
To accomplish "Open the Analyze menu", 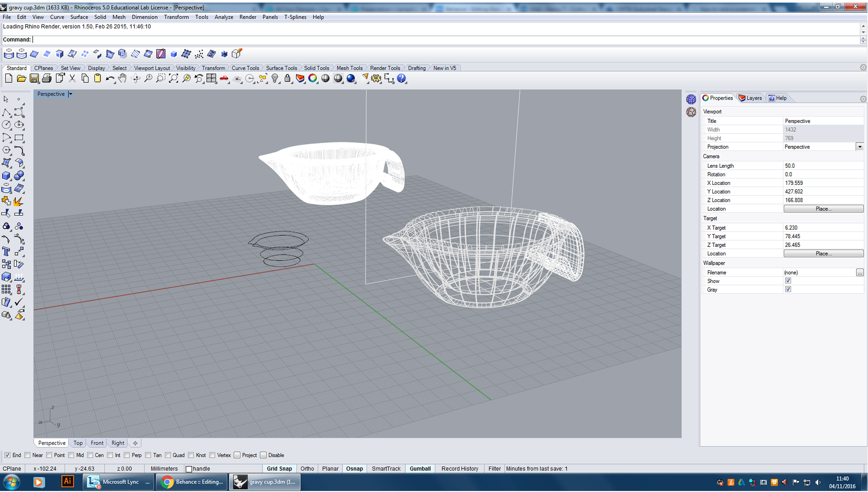I will click(224, 17).
